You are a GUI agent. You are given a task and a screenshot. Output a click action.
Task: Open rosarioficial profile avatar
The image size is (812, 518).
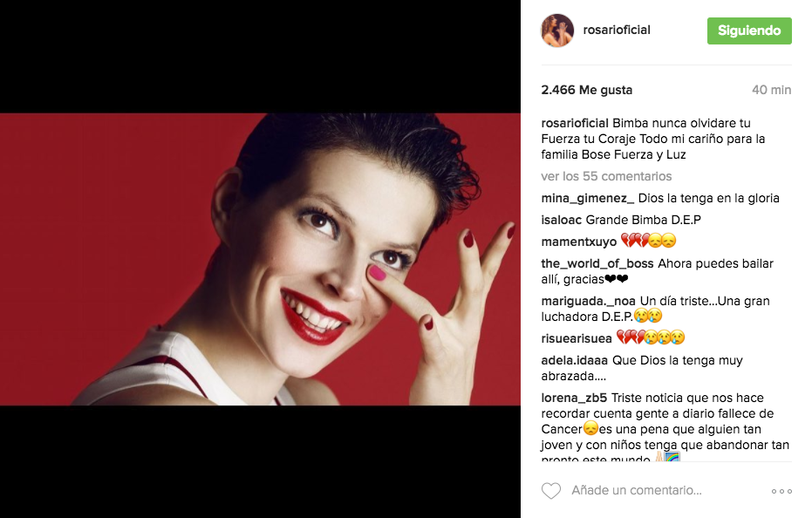point(557,31)
